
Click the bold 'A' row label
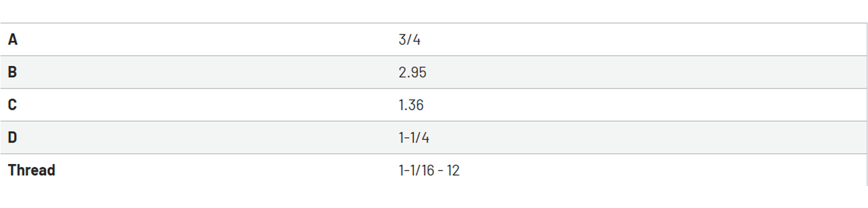tap(13, 39)
